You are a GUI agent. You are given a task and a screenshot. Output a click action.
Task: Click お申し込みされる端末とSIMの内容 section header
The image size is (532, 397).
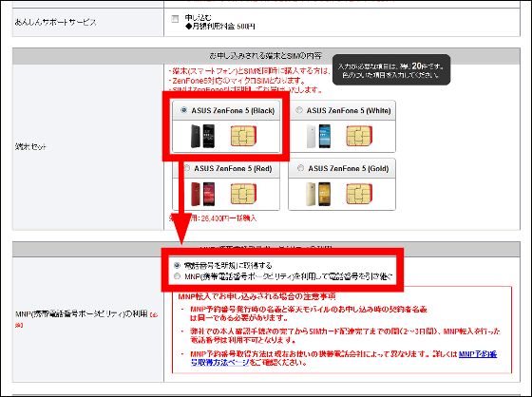click(266, 56)
